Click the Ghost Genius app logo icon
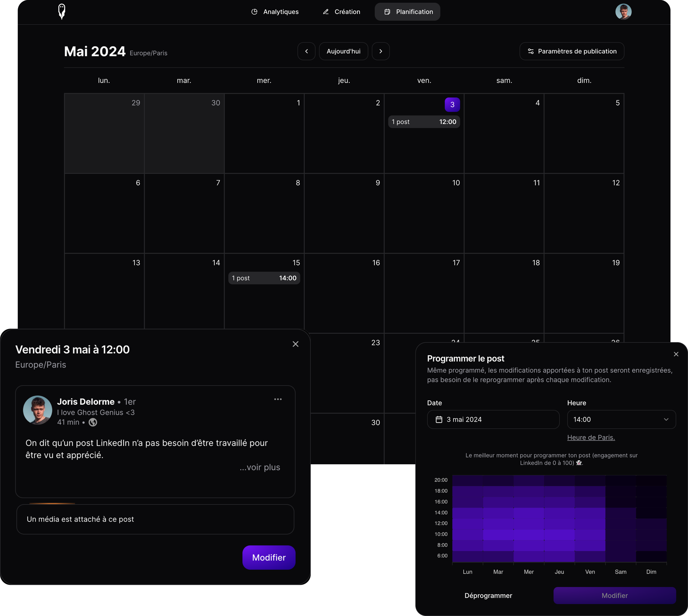 (x=62, y=11)
